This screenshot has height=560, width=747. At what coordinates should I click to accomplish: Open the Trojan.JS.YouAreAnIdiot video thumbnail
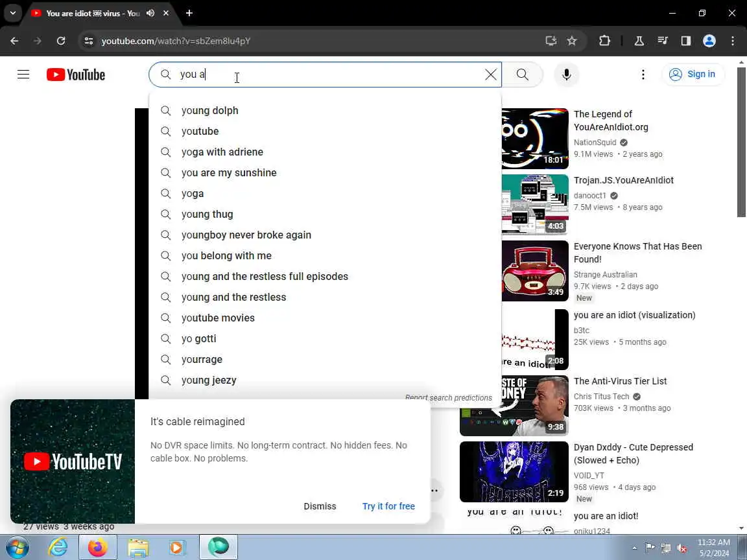click(x=535, y=205)
